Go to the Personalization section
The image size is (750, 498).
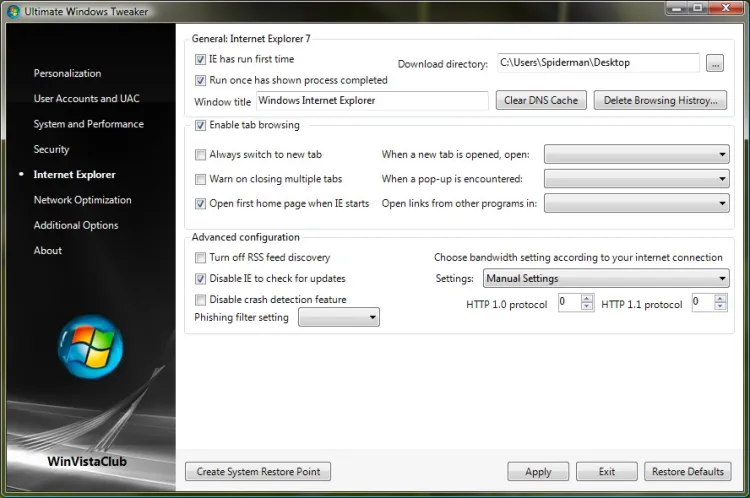tap(67, 74)
